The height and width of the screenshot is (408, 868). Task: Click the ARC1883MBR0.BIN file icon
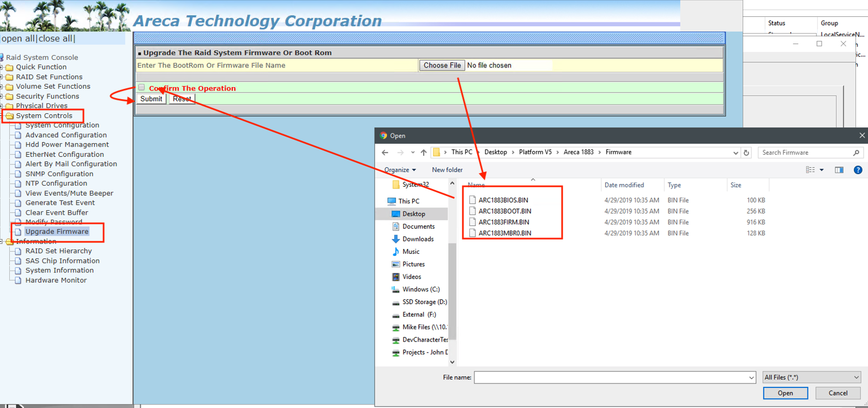(x=473, y=233)
